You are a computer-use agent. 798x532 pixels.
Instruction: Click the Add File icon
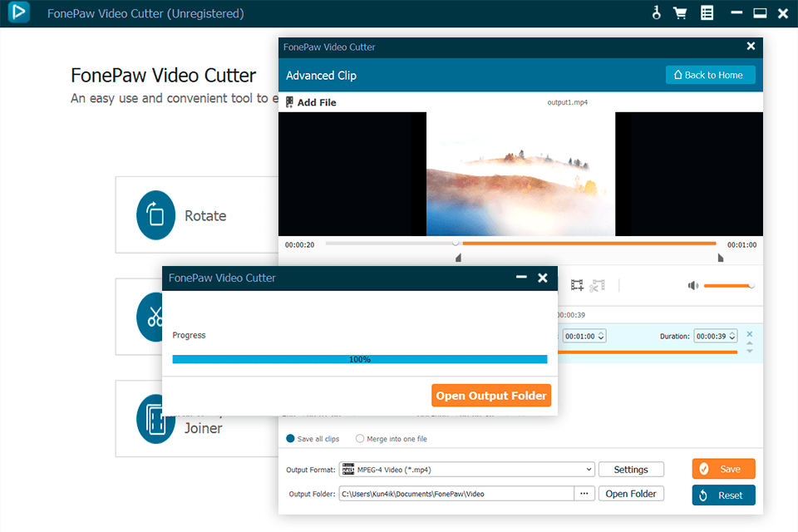(289, 101)
